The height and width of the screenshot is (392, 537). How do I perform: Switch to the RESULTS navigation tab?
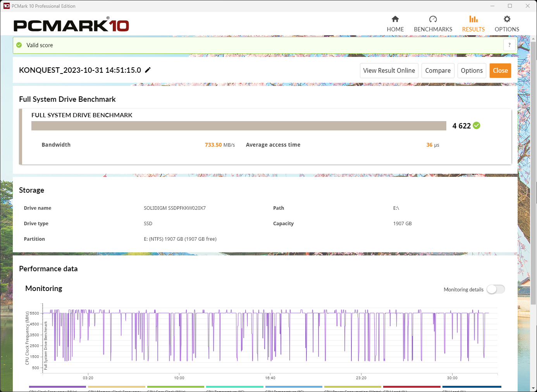(x=473, y=24)
